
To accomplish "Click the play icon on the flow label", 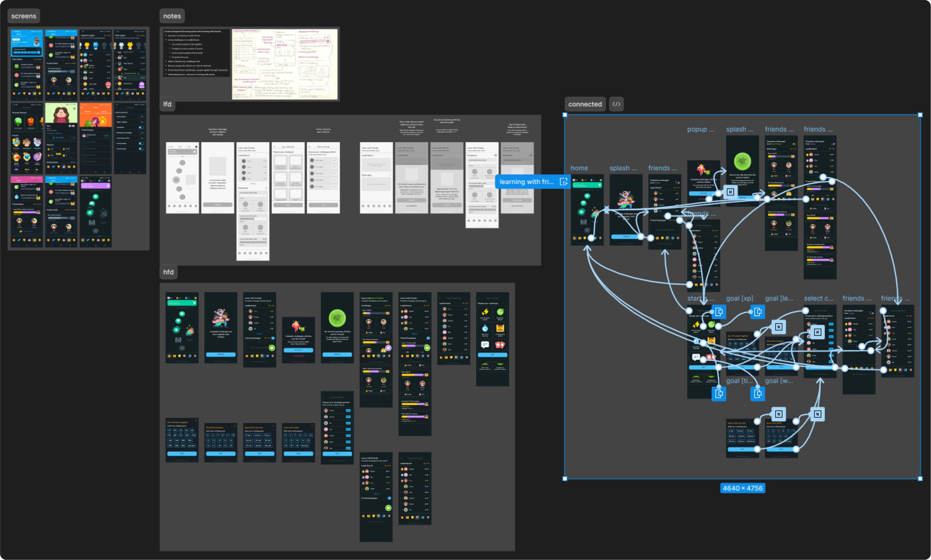I will coord(563,182).
